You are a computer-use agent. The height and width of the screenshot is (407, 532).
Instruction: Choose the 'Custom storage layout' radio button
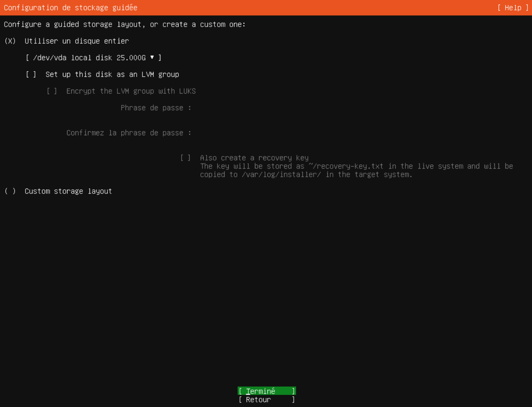10,191
